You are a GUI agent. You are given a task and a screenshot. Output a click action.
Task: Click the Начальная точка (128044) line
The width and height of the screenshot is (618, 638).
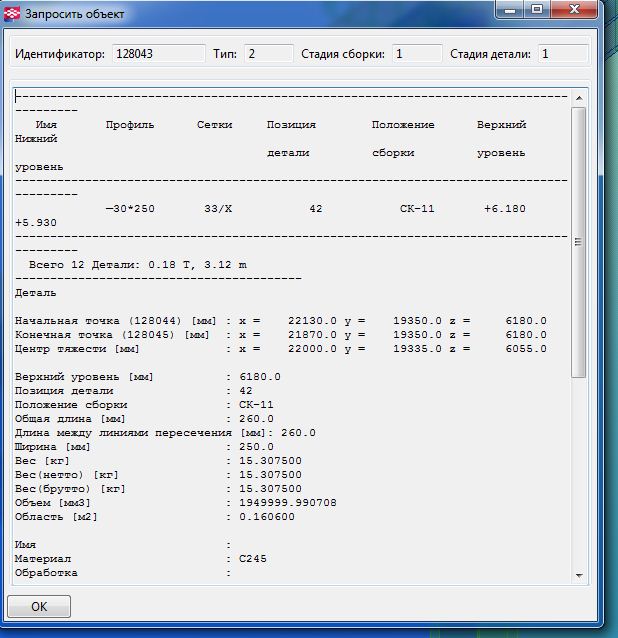click(x=280, y=321)
